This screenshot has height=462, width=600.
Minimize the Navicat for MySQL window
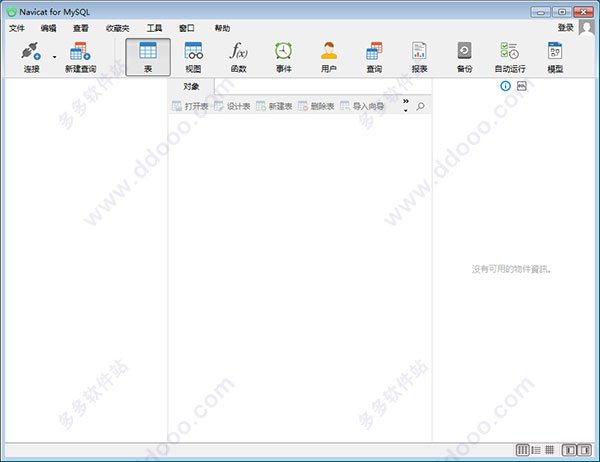click(x=541, y=12)
